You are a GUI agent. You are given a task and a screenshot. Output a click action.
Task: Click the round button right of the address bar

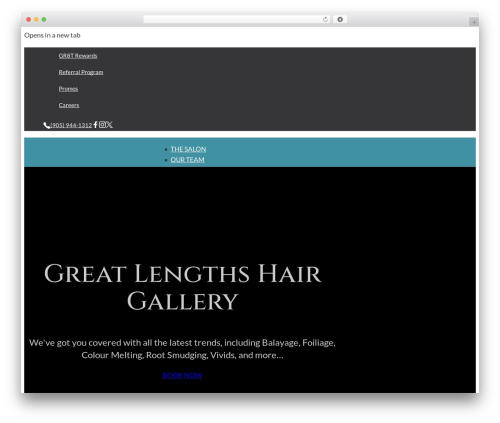click(340, 19)
